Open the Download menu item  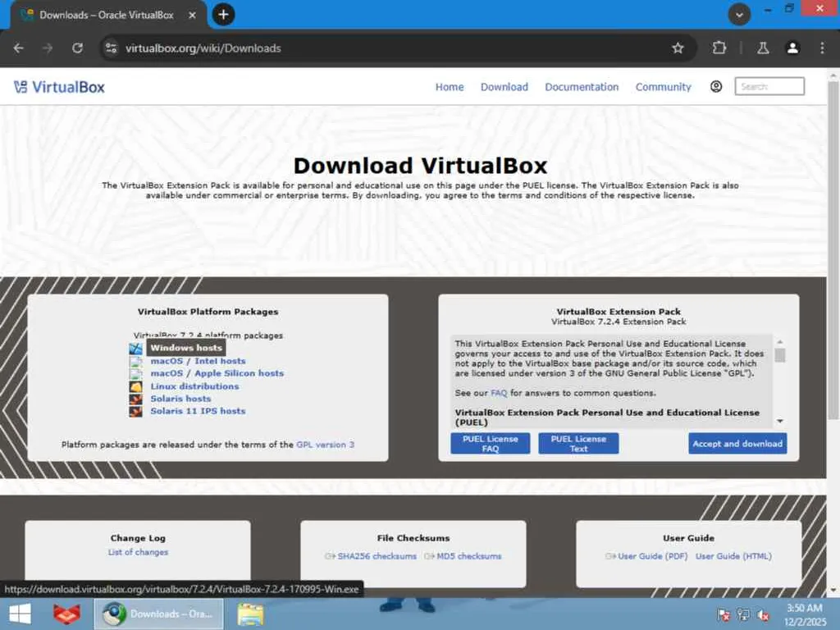504,87
